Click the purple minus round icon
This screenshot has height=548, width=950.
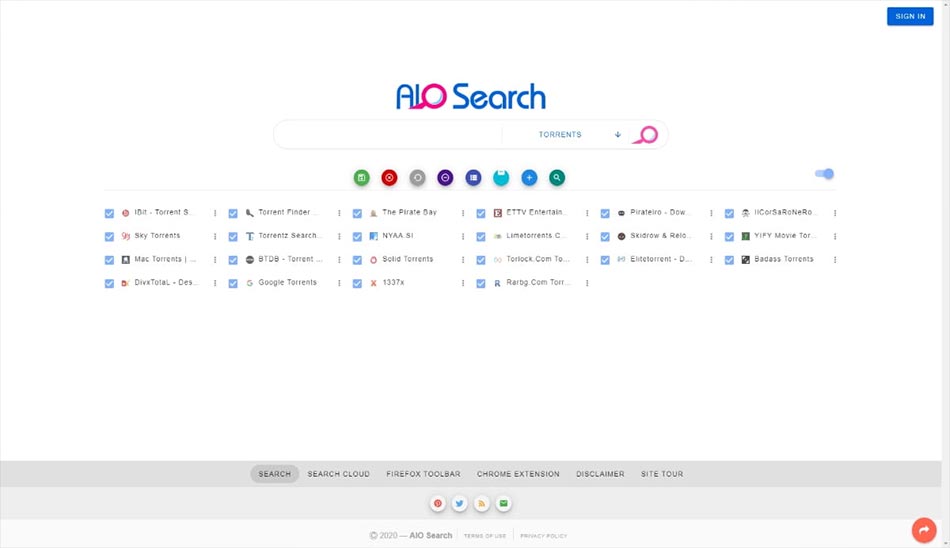click(x=445, y=178)
